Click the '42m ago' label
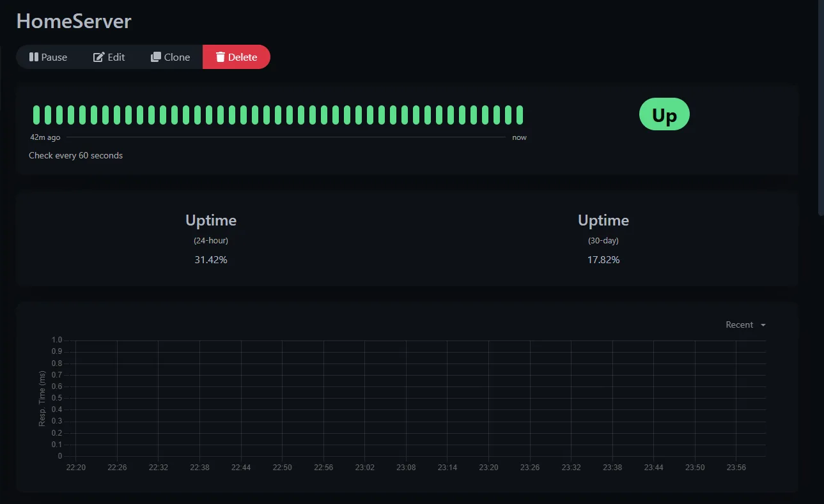 pos(45,137)
